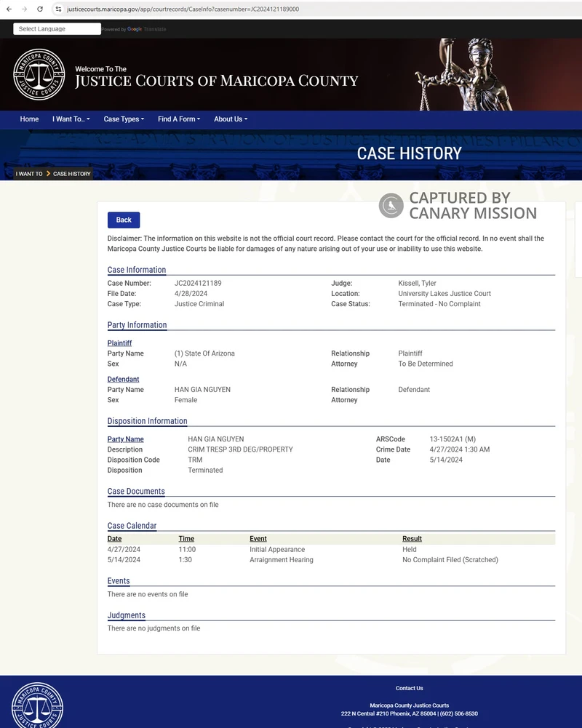
Task: Click the browser back arrow
Action: point(9,9)
